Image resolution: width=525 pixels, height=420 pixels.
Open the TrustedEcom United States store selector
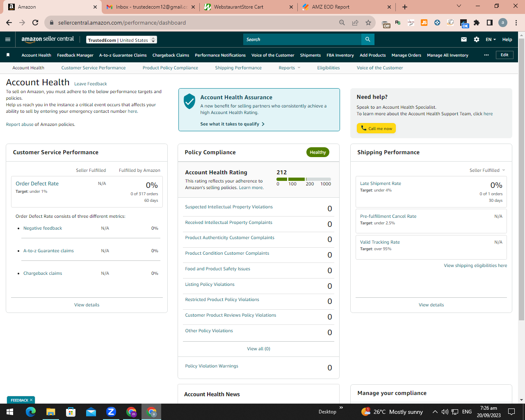click(x=122, y=40)
